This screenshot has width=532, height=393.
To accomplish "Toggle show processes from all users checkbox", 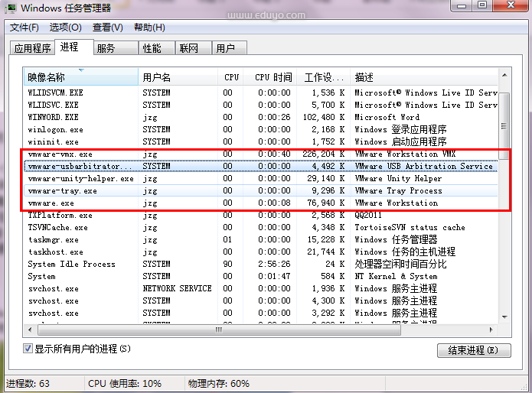I will click(x=28, y=349).
